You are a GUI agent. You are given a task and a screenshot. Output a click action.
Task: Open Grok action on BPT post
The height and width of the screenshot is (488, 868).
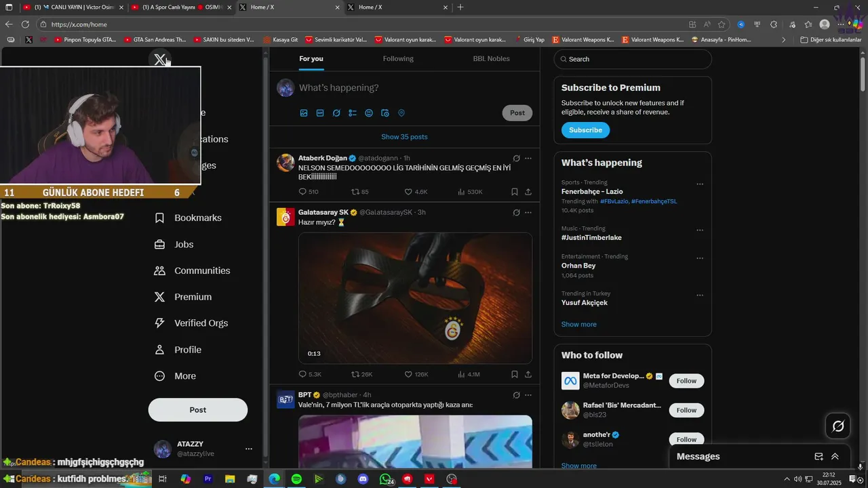(516, 395)
